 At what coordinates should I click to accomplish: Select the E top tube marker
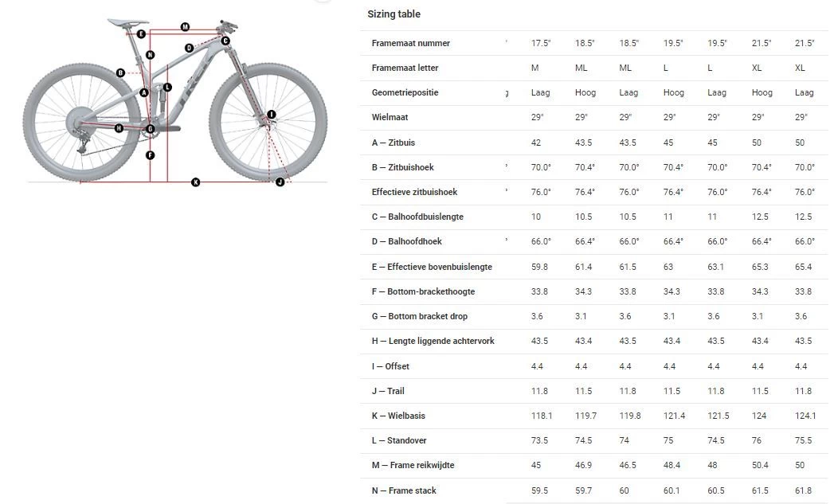pos(141,33)
